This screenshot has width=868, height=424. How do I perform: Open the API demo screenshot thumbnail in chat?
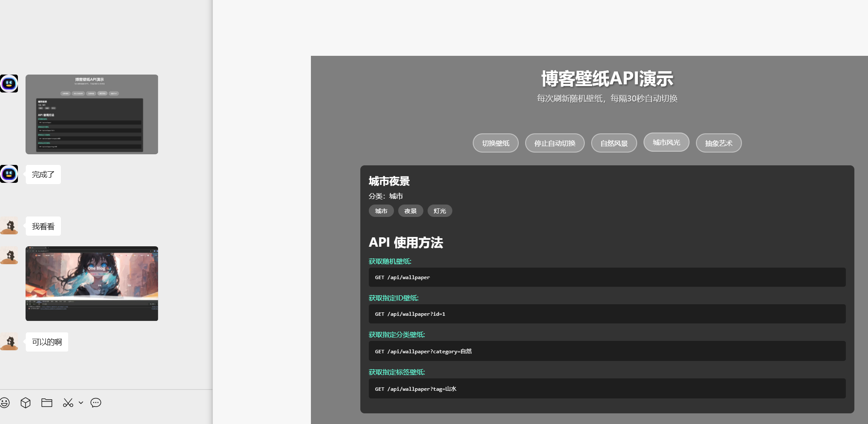pyautogui.click(x=92, y=114)
